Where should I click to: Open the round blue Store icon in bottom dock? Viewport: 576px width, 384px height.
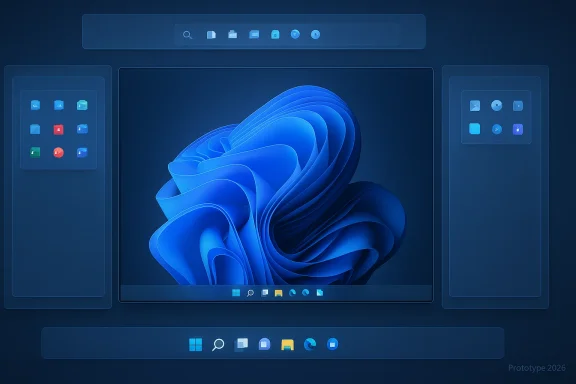coord(332,344)
